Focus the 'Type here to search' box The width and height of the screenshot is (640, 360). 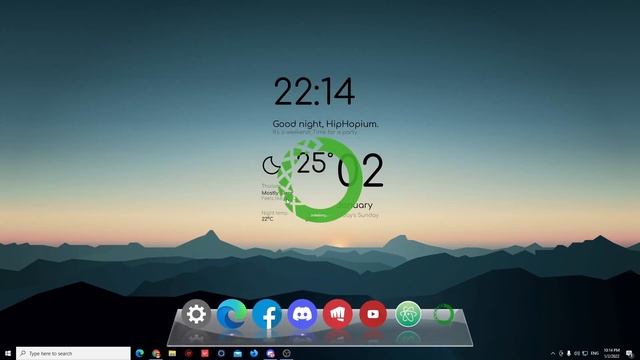click(73, 353)
